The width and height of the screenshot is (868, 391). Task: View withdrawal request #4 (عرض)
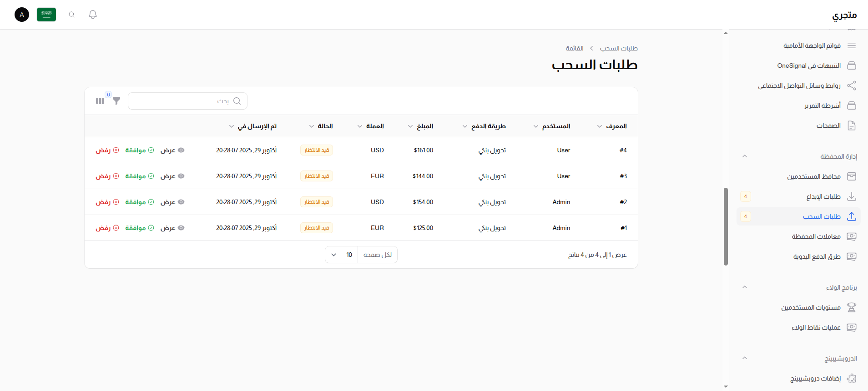click(x=172, y=150)
